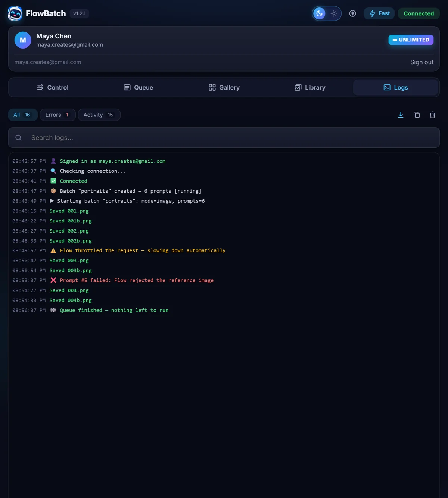The width and height of the screenshot is (448, 498).
Task: Click the play triangle icon in Starting batch
Action: point(52,201)
